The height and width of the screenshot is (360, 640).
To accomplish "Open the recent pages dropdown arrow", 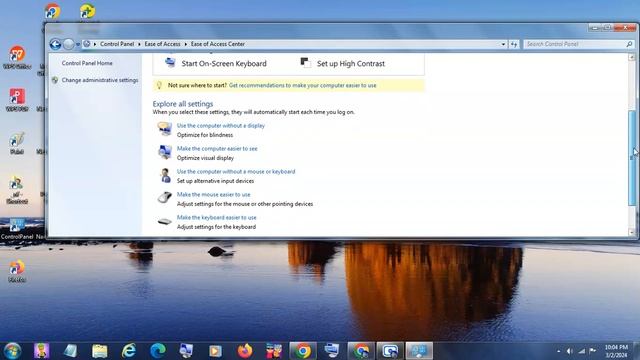I will (78, 44).
